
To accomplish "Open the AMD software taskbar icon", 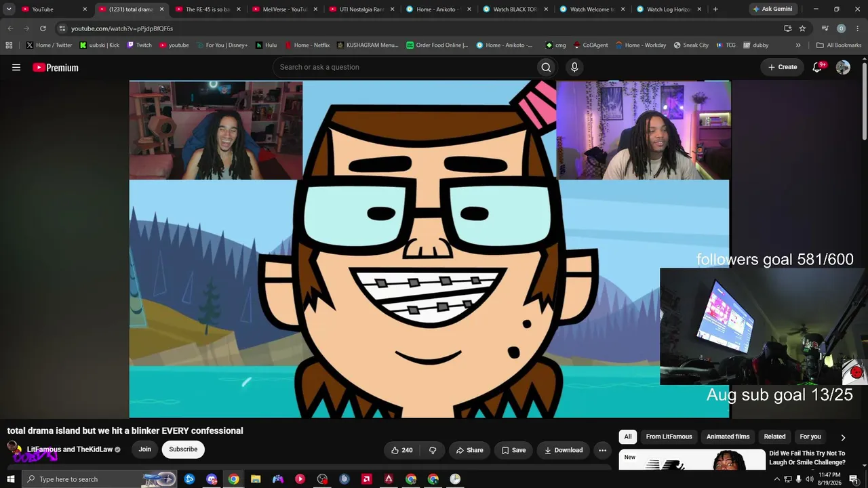I will coord(367,479).
